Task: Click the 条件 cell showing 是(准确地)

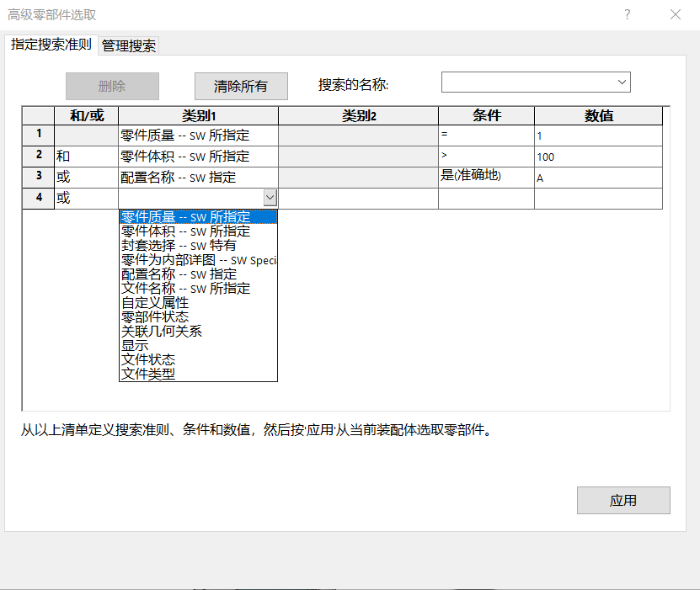Action: (485, 177)
